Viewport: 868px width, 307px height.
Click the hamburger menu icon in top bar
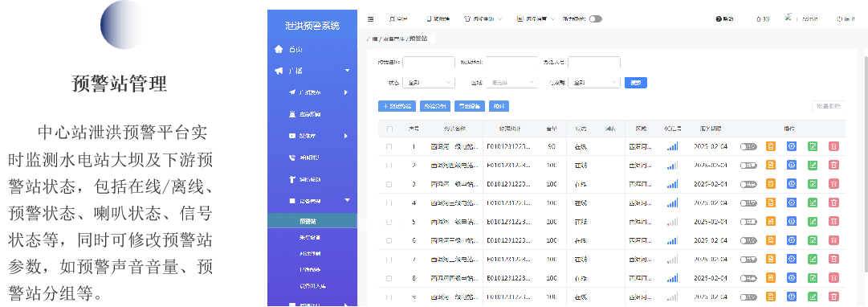coord(370,18)
